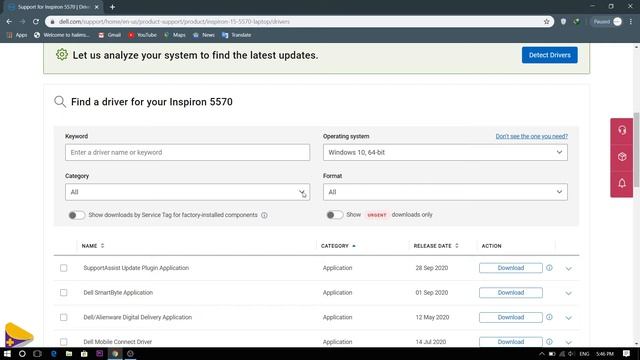The width and height of the screenshot is (640, 360).
Task: Expand Dell Mobile Connect Driver row details
Action: click(x=569, y=342)
